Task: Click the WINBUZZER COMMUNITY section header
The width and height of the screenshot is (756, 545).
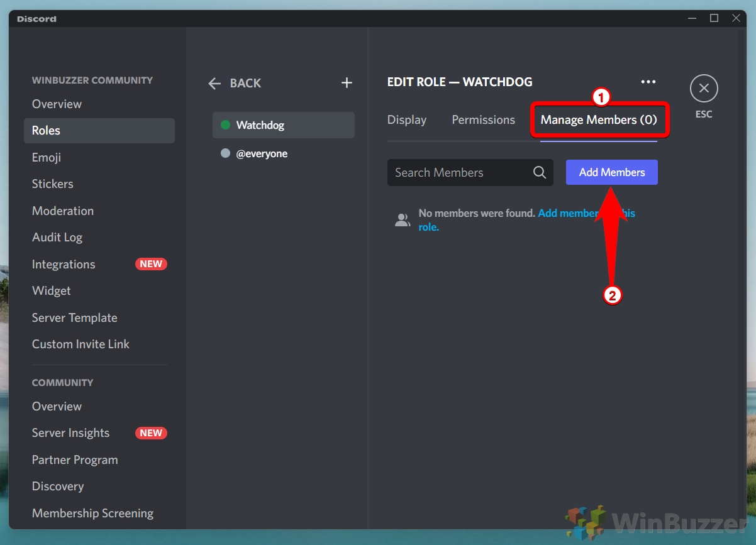Action: [x=92, y=80]
